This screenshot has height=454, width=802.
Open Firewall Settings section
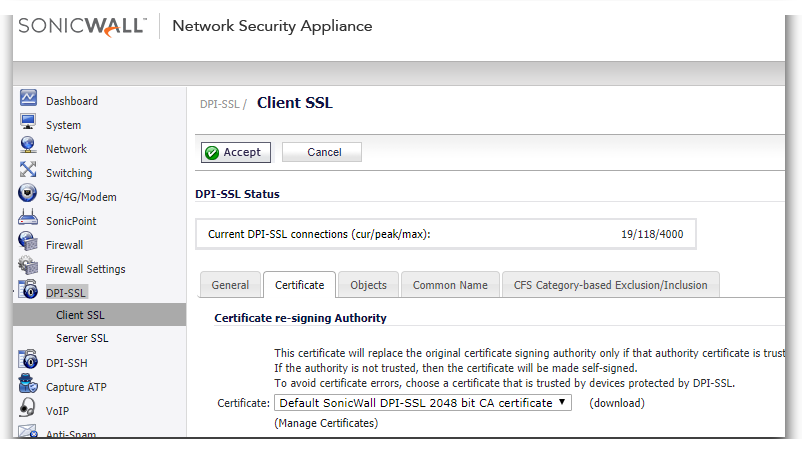pos(85,269)
